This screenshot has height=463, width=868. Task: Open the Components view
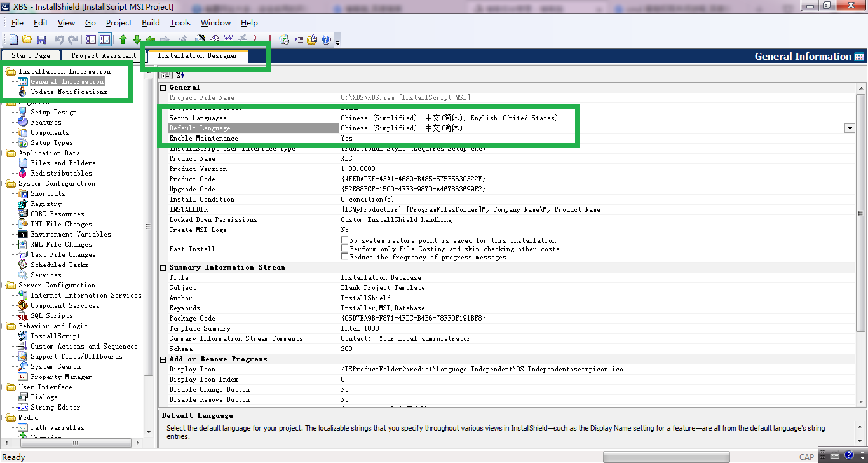pos(50,132)
